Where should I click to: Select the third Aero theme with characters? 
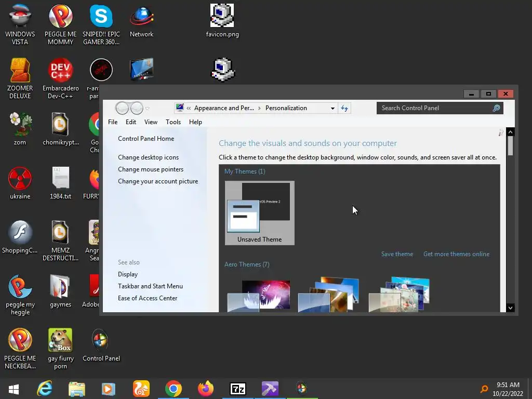coord(400,295)
